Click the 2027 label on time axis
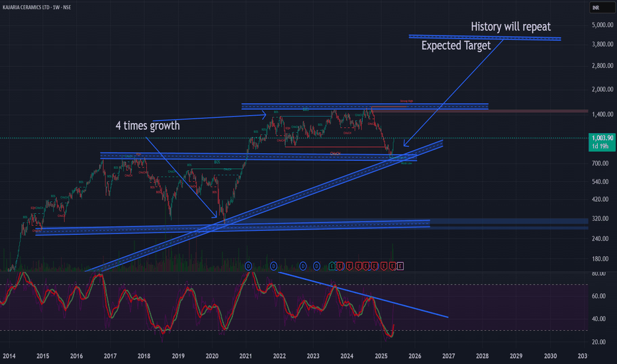The image size is (617, 364). [x=449, y=356]
